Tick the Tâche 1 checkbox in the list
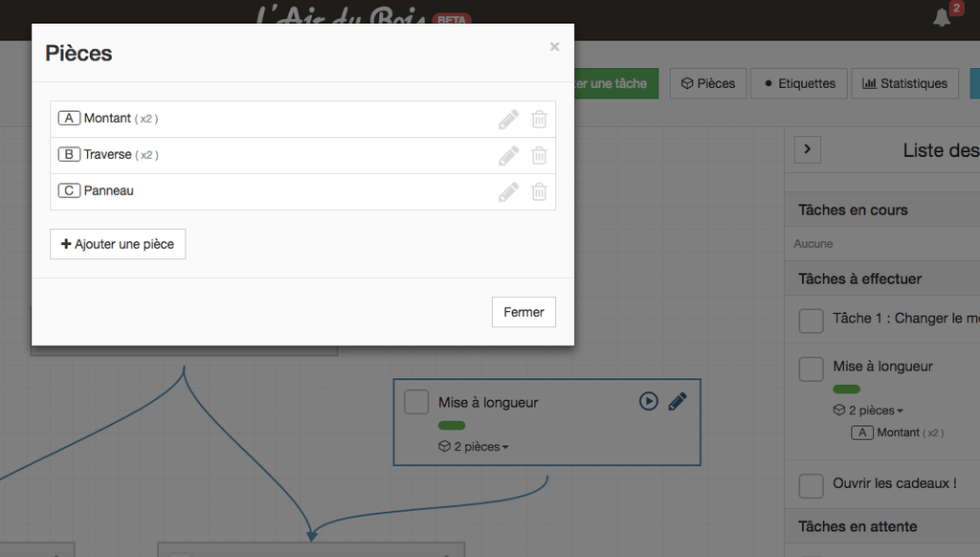The width and height of the screenshot is (980, 557). coord(811,321)
